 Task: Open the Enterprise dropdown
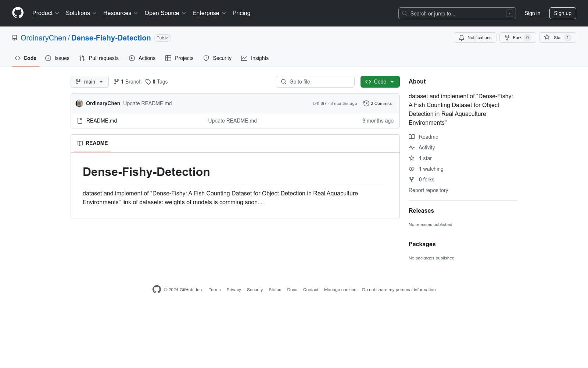pos(209,13)
